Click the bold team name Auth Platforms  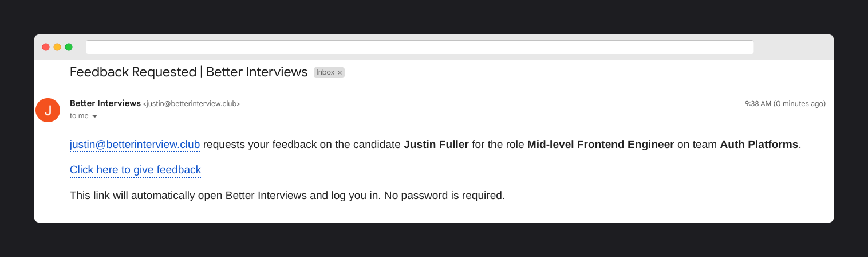[759, 145]
